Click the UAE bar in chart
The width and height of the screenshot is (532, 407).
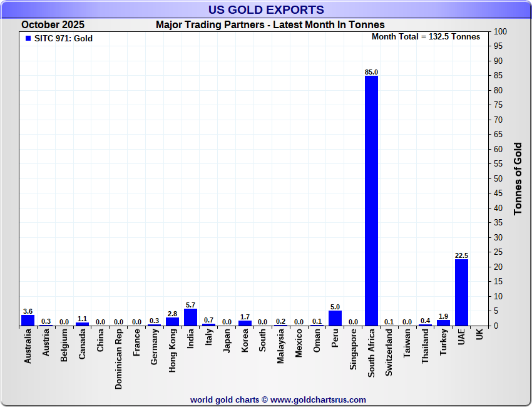tap(461, 292)
